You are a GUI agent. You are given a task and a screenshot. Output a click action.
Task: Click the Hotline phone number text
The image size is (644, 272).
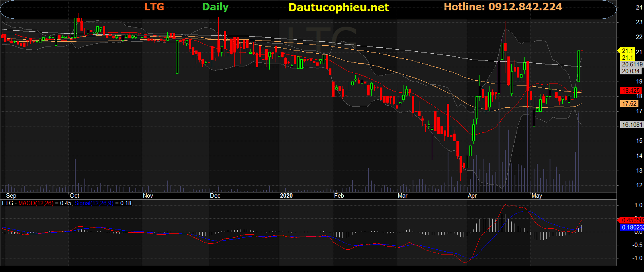(x=503, y=7)
